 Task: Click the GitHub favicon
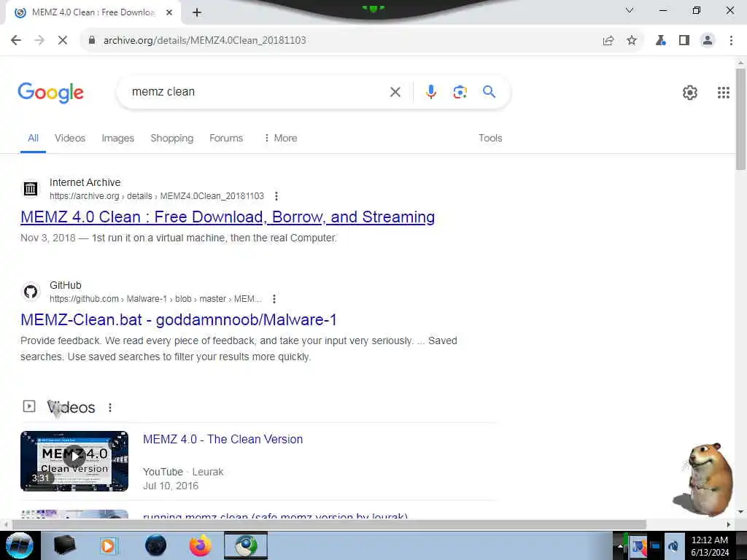(31, 292)
